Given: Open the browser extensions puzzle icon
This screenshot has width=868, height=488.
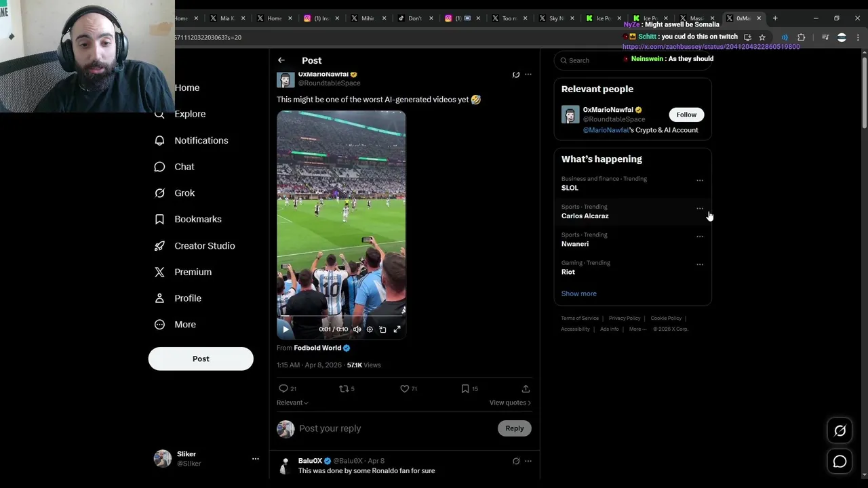Looking at the screenshot, I should pyautogui.click(x=801, y=37).
